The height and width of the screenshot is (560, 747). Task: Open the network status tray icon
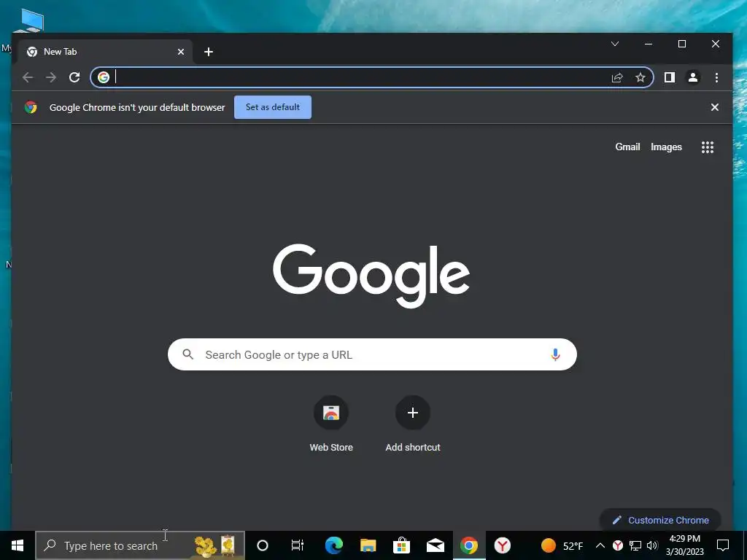tap(635, 545)
